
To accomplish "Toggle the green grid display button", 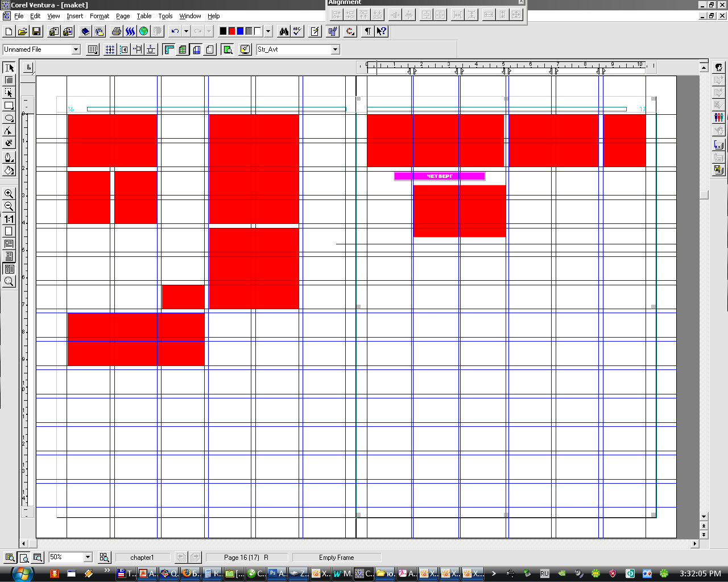I will point(183,49).
